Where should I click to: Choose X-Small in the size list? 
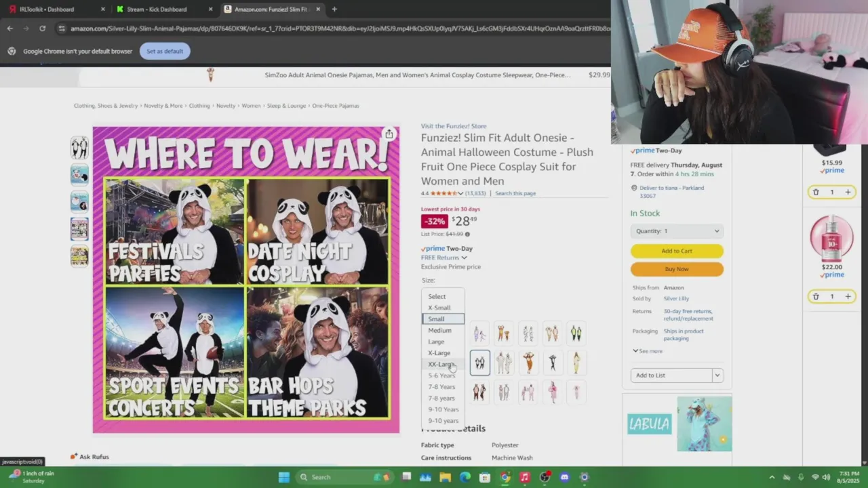pyautogui.click(x=443, y=308)
